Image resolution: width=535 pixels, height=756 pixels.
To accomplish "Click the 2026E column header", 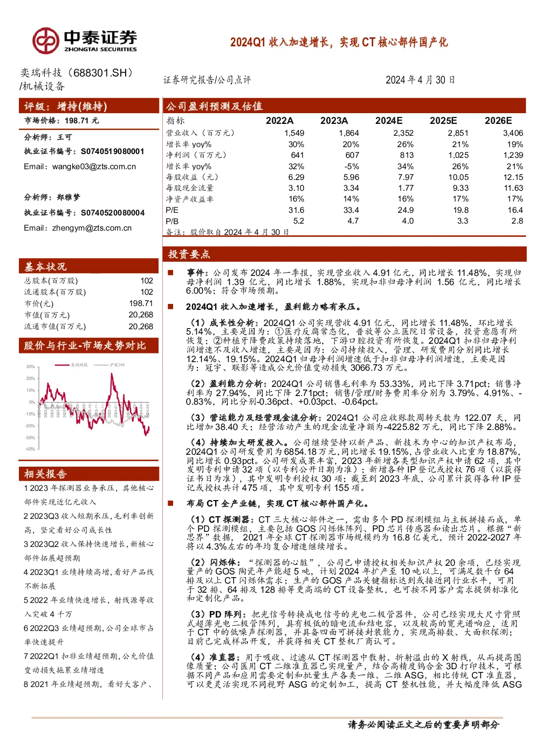I will tap(498, 121).
